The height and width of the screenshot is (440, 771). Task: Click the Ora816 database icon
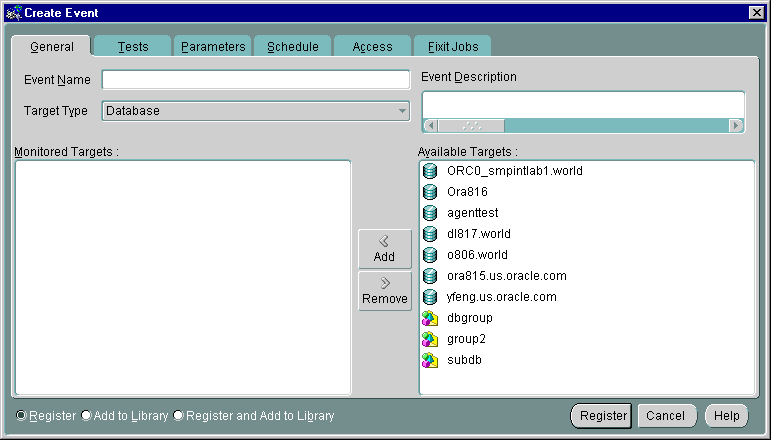(430, 192)
